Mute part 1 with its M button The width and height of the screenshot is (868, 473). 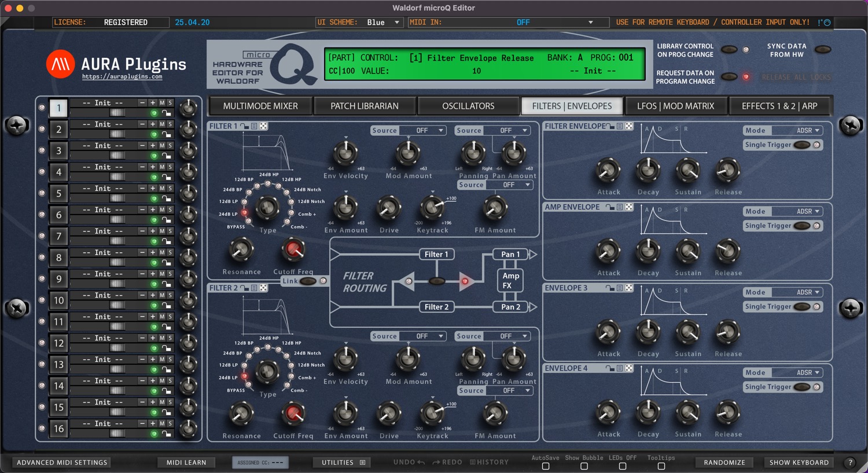tap(162, 103)
